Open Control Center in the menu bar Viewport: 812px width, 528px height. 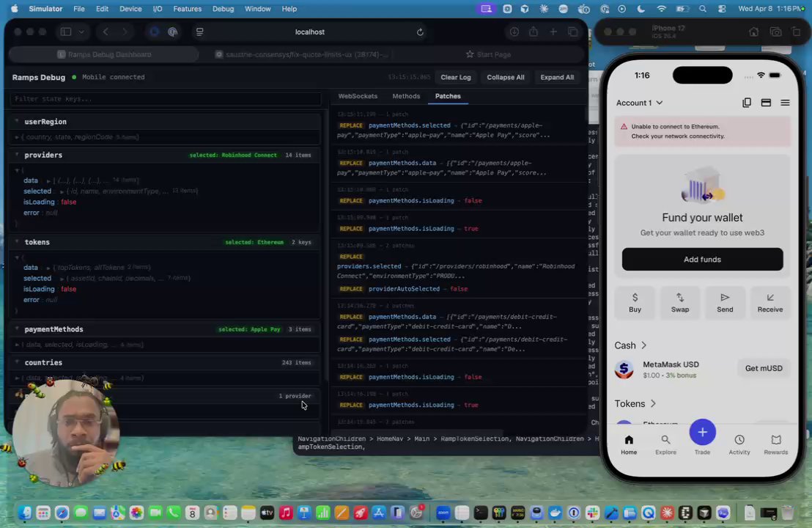pos(721,9)
